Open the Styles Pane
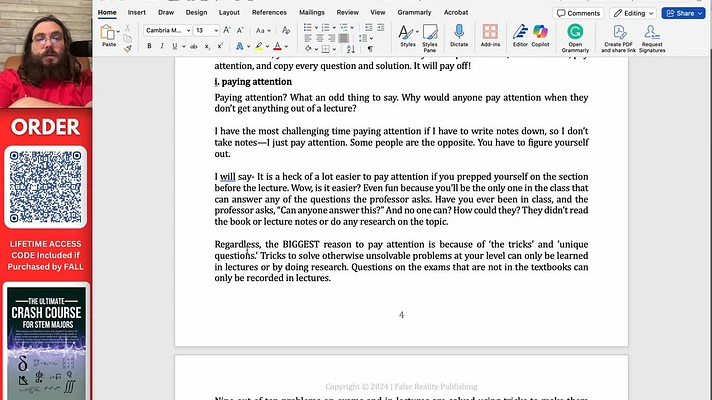 click(430, 37)
